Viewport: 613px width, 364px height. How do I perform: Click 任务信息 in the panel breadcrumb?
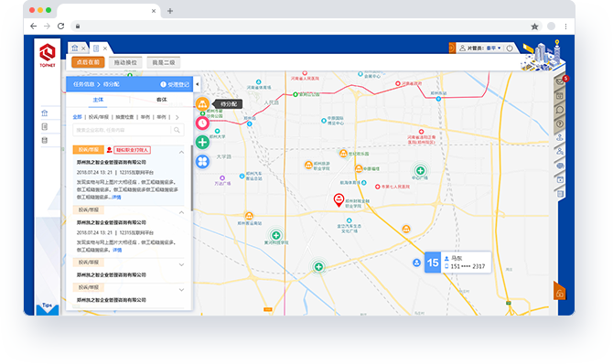(x=83, y=84)
